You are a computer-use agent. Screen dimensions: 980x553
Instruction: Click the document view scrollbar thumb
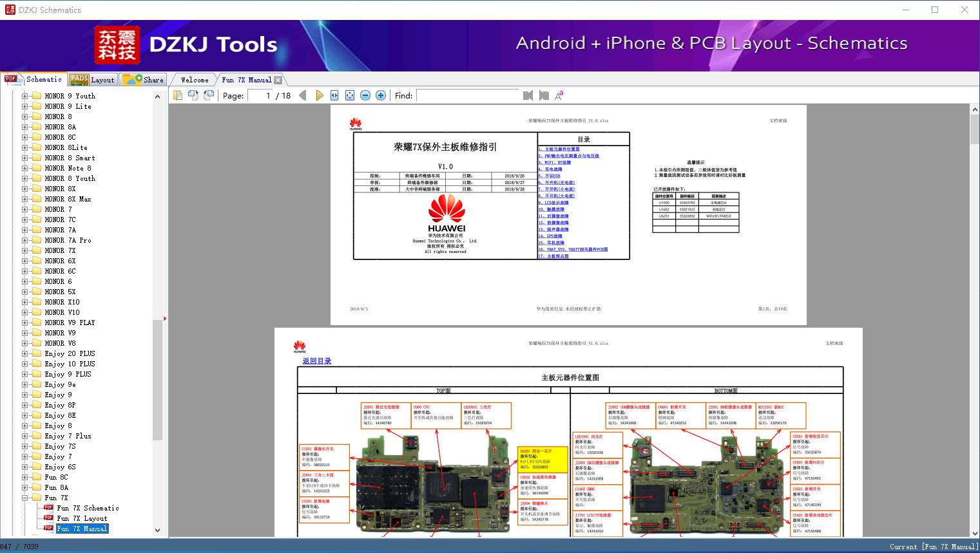[974, 129]
